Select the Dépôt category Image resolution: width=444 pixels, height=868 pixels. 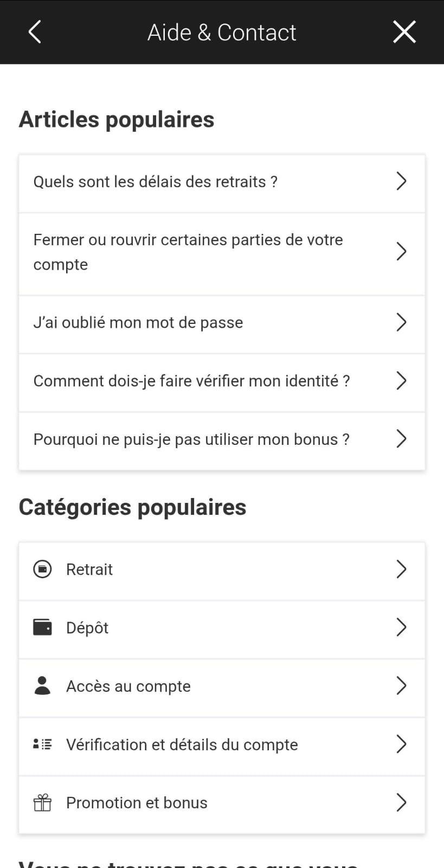tap(222, 628)
